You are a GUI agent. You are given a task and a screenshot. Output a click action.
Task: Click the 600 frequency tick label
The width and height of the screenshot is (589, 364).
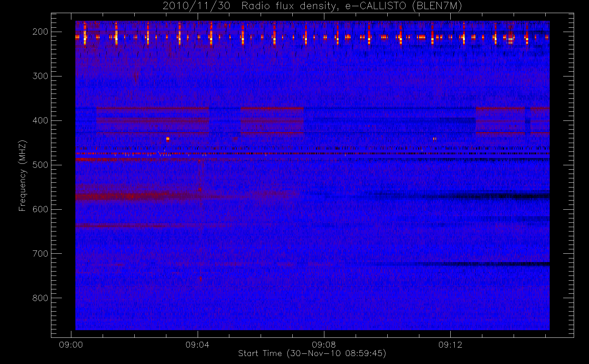click(x=40, y=209)
